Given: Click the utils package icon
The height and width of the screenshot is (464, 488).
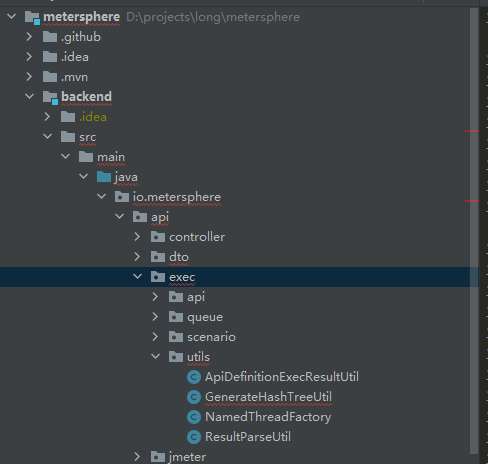Looking at the screenshot, I should pos(176,357).
